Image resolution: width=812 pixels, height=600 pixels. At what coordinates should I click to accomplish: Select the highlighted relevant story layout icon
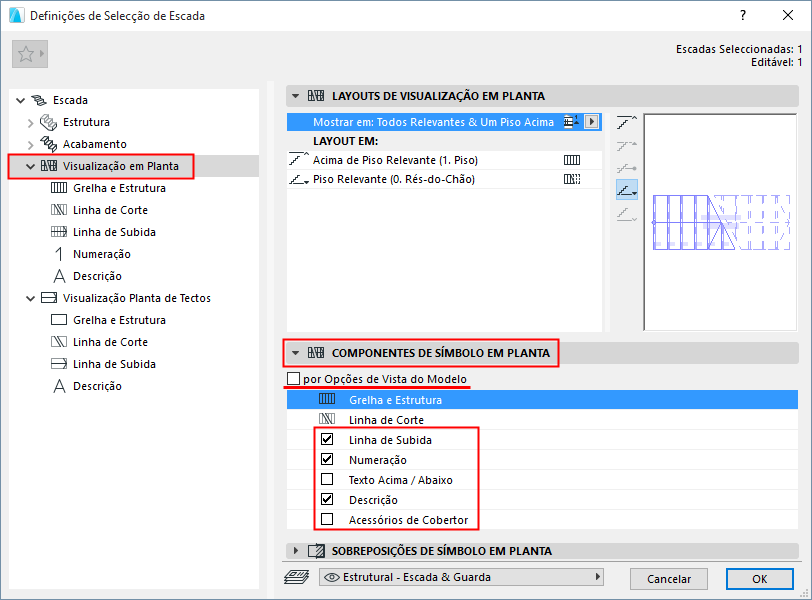(x=627, y=191)
